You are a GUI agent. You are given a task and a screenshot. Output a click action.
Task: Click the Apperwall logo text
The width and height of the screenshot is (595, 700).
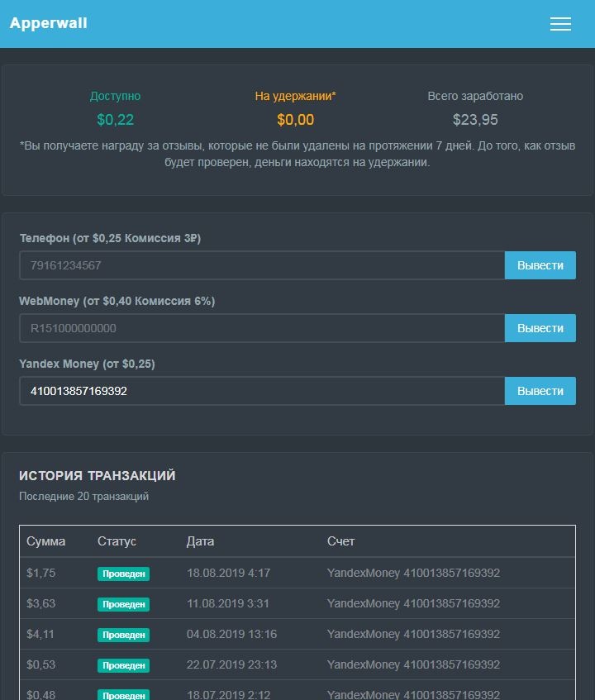tap(48, 23)
